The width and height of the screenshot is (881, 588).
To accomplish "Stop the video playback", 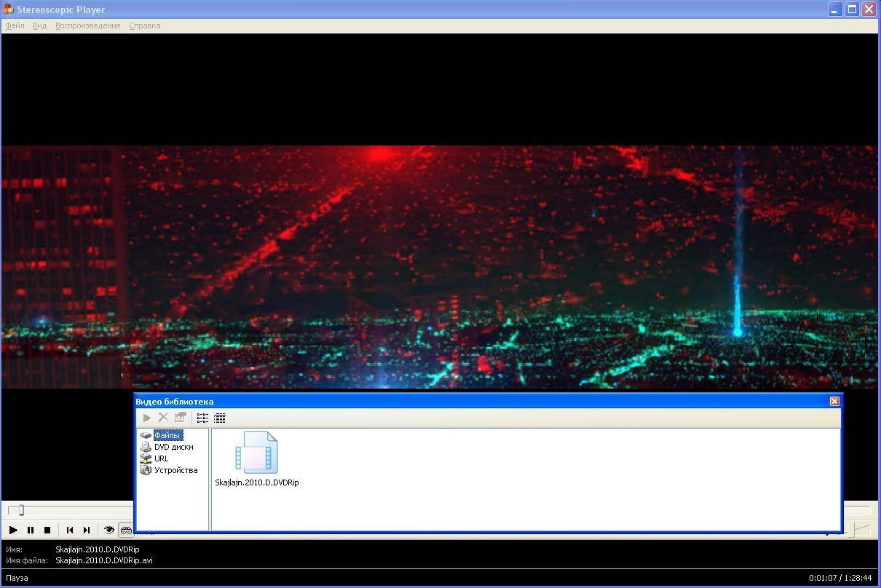I will [47, 531].
